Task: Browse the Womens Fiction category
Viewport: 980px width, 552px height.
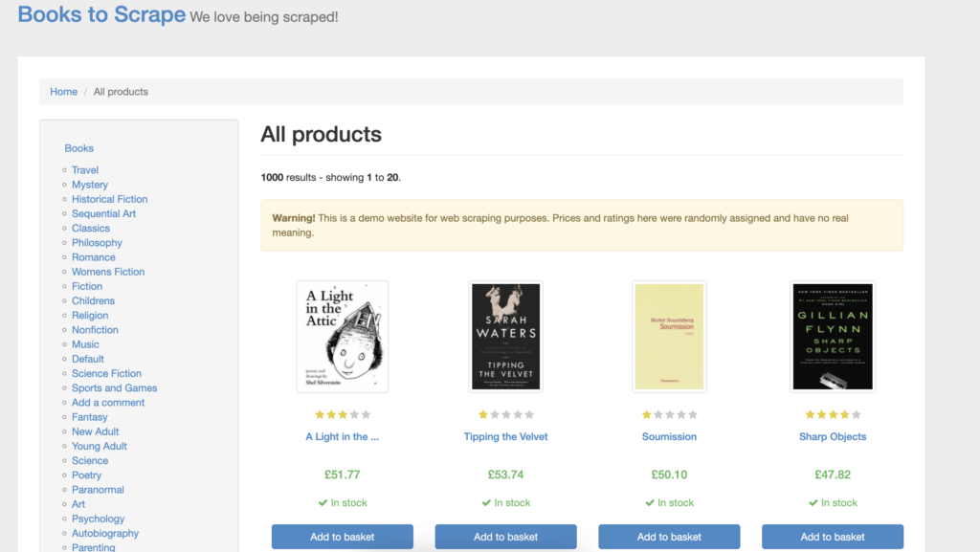Action: (108, 272)
